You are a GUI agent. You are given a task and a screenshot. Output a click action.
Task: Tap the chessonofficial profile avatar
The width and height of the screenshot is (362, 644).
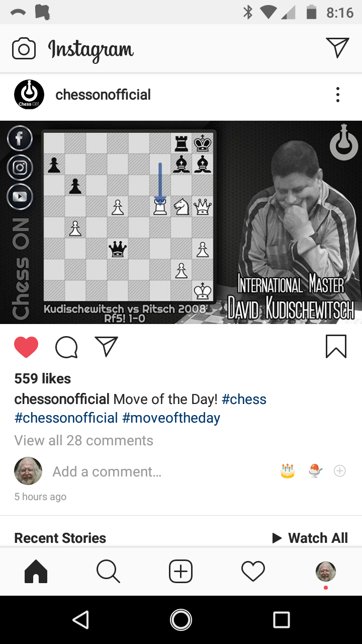tap(29, 95)
